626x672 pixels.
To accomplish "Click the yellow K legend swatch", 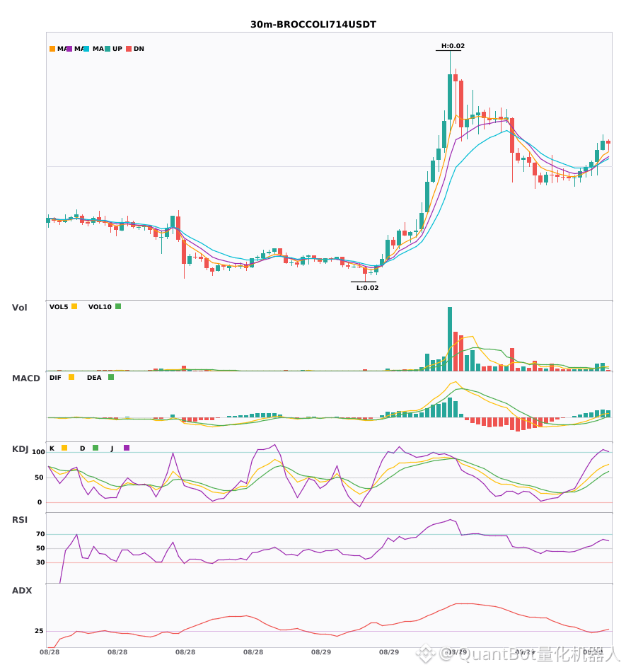I will 64,448.
